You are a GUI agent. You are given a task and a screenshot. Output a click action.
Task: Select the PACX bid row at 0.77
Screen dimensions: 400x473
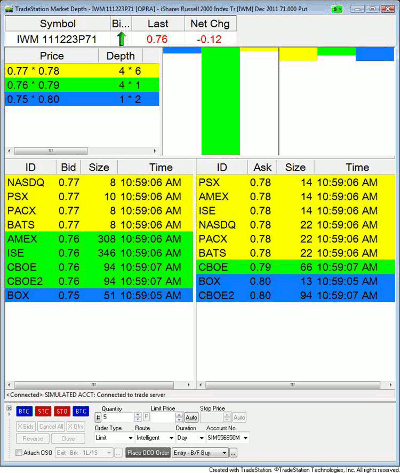pyautogui.click(x=99, y=211)
